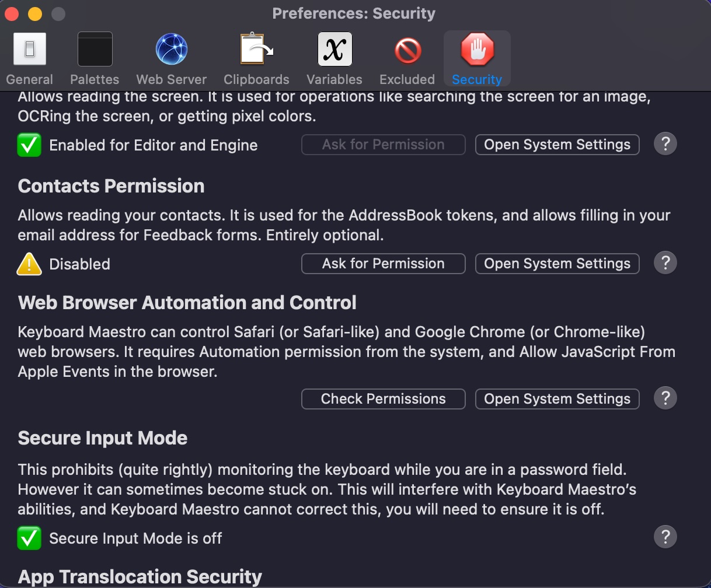Image resolution: width=711 pixels, height=588 pixels.
Task: Click help icon for Secure Input Mode
Action: pos(665,537)
